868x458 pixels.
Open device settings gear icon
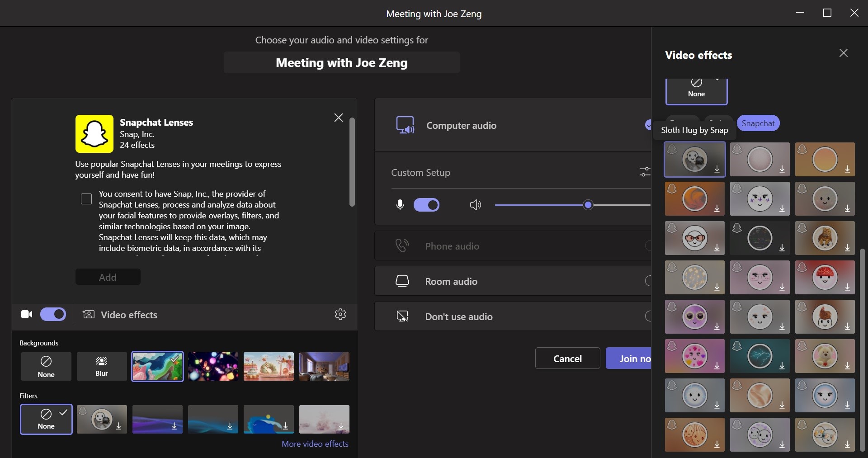(x=340, y=314)
